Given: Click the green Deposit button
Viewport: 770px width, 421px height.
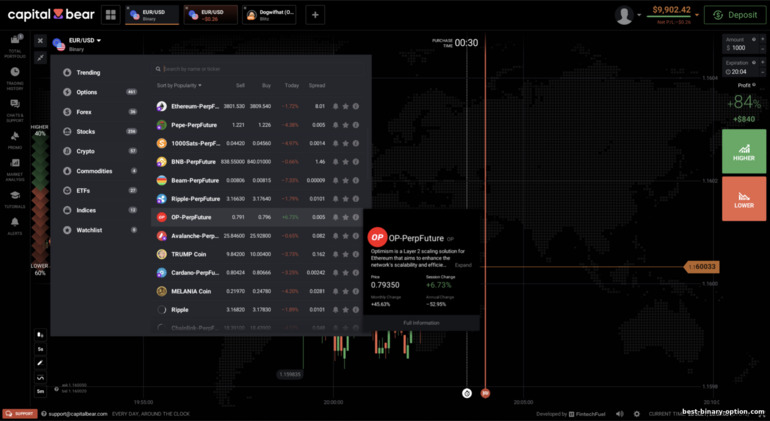Looking at the screenshot, I should [x=735, y=15].
